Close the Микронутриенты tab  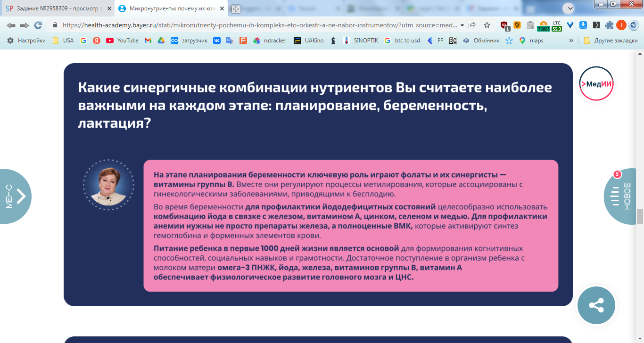point(221,8)
